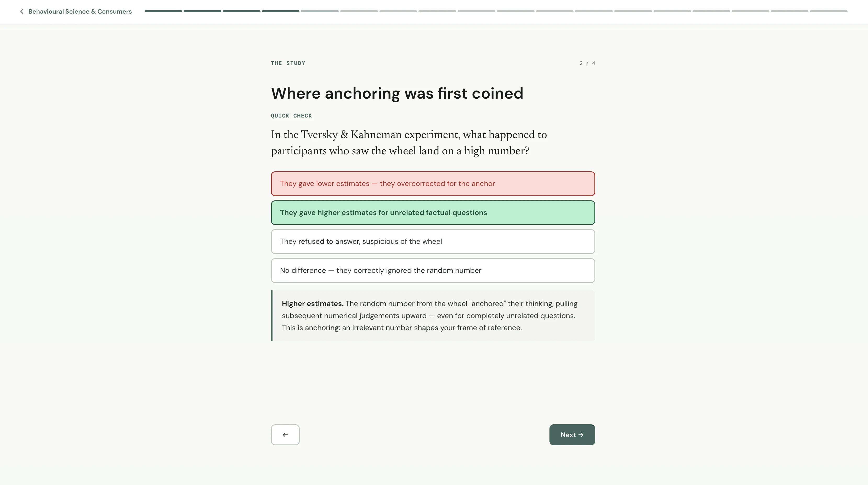Click the first completed green progress segment
This screenshot has width=868, height=485.
[x=163, y=11]
